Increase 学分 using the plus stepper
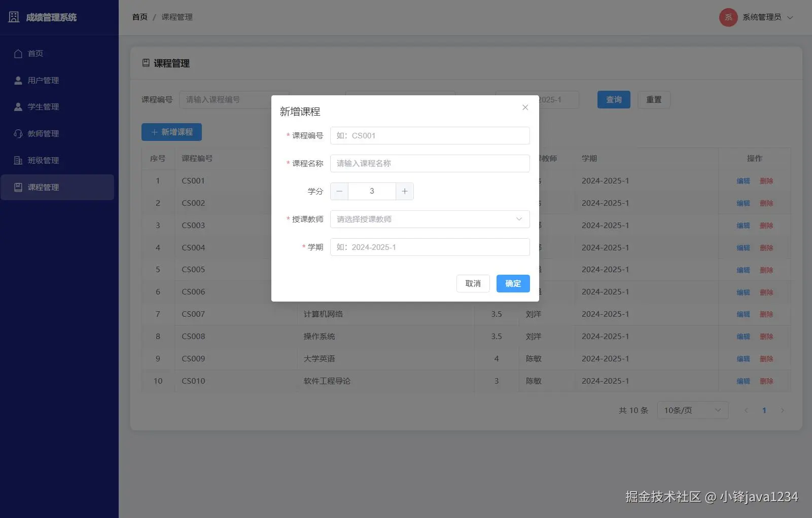Image resolution: width=812 pixels, height=518 pixels. (x=404, y=191)
